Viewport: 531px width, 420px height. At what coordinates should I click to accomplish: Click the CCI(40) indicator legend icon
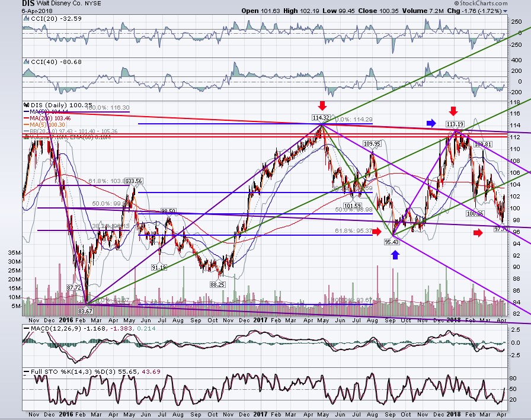click(x=27, y=62)
